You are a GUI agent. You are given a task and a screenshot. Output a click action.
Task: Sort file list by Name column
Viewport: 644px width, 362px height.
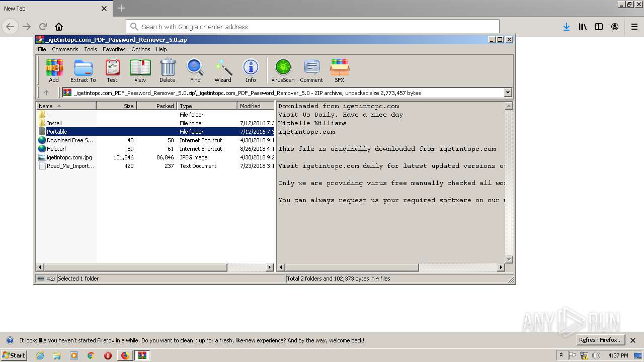[66, 106]
